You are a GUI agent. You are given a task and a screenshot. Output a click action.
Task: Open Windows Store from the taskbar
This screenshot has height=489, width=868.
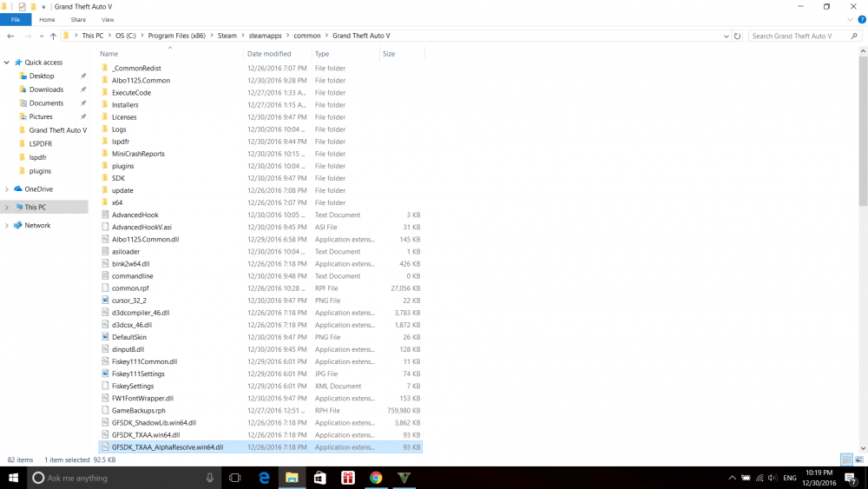point(320,478)
